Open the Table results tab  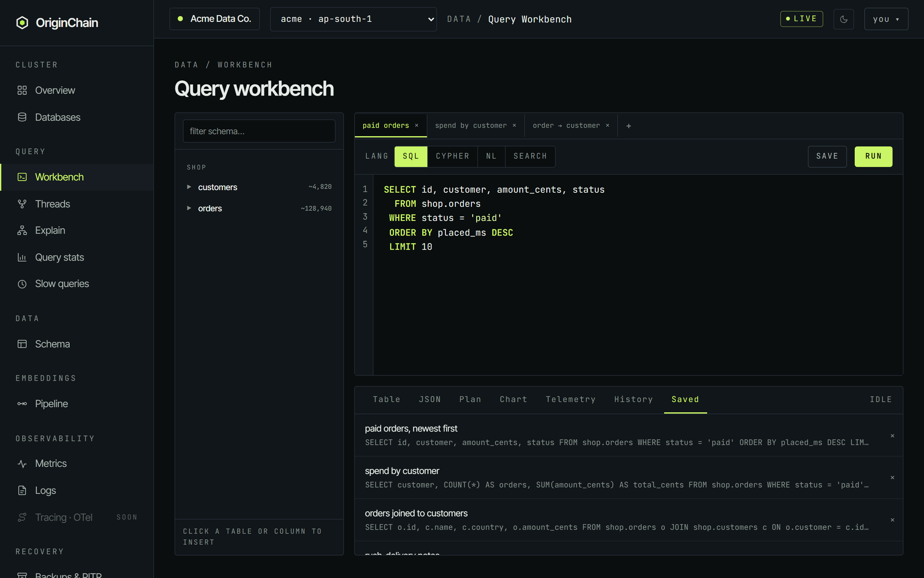click(x=386, y=399)
